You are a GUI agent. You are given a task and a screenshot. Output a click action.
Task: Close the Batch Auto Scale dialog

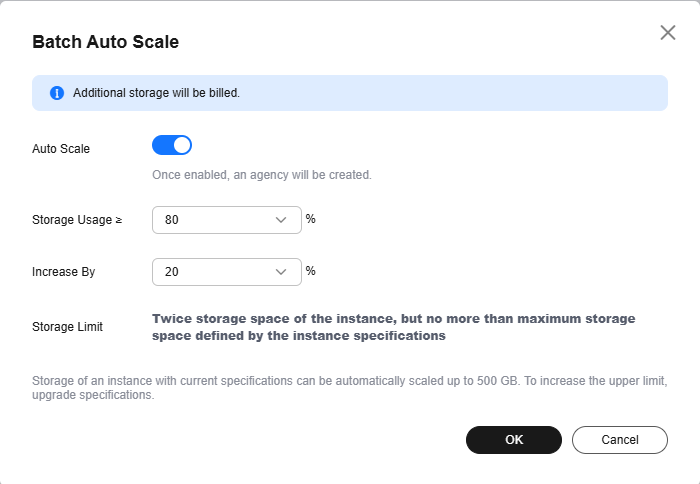(x=668, y=32)
